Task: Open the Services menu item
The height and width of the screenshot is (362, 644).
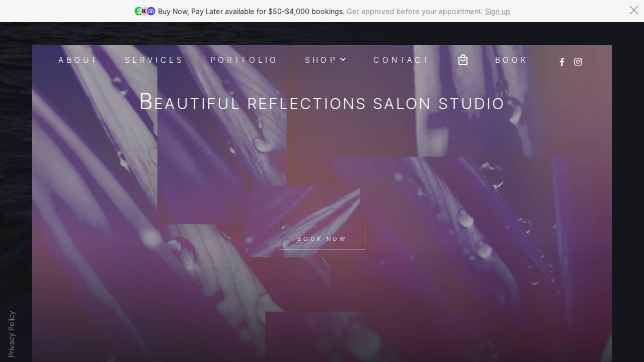Action: click(x=154, y=60)
